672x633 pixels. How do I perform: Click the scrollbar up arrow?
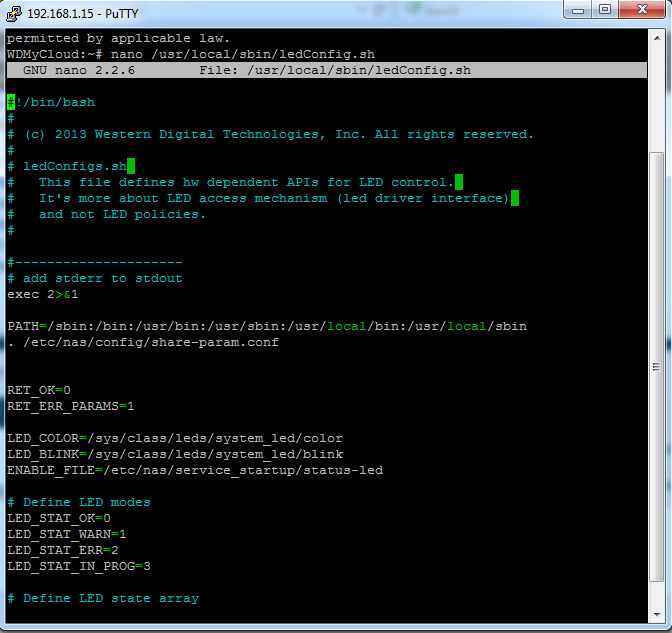click(657, 38)
